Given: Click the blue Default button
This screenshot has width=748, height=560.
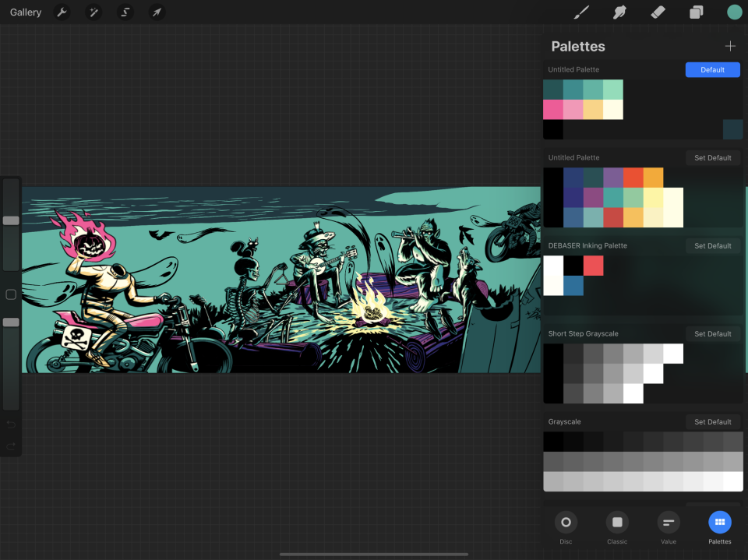Looking at the screenshot, I should [713, 69].
